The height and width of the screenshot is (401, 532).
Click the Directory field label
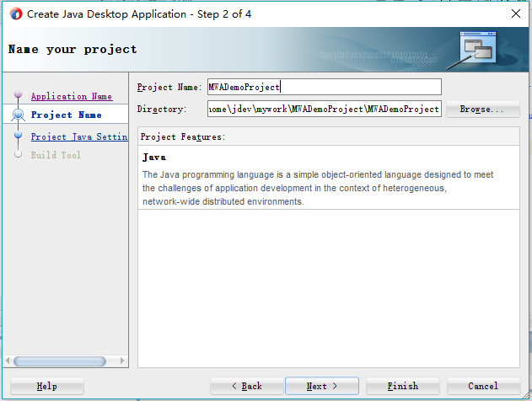point(162,110)
